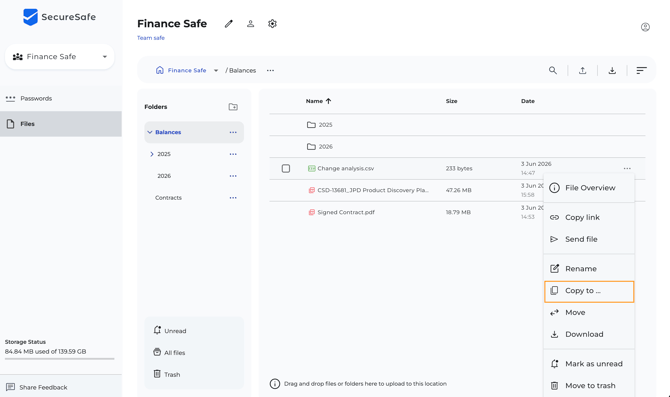Open search magnifier in file toolbar
670x397 pixels.
(x=553, y=71)
